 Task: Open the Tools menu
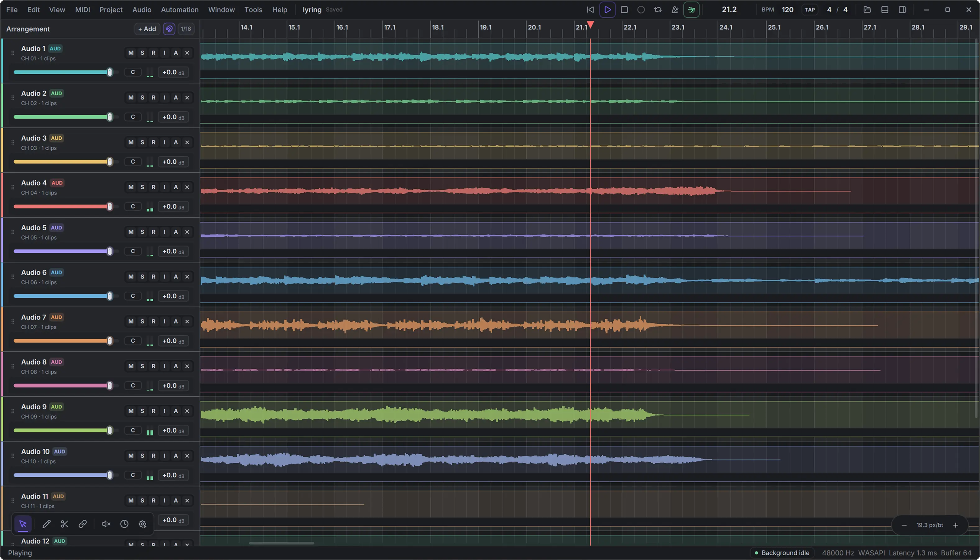253,10
